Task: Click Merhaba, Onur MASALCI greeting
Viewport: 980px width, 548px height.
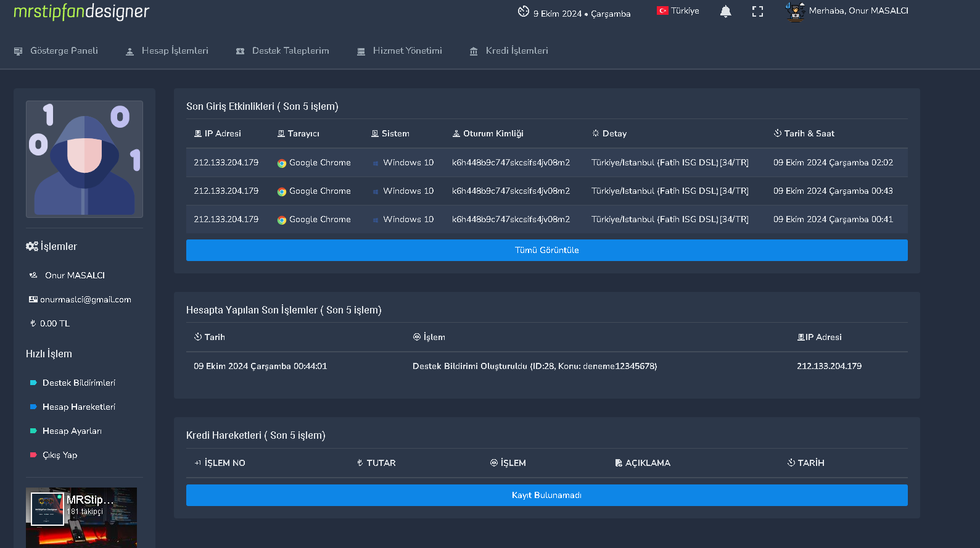Action: pyautogui.click(x=859, y=10)
